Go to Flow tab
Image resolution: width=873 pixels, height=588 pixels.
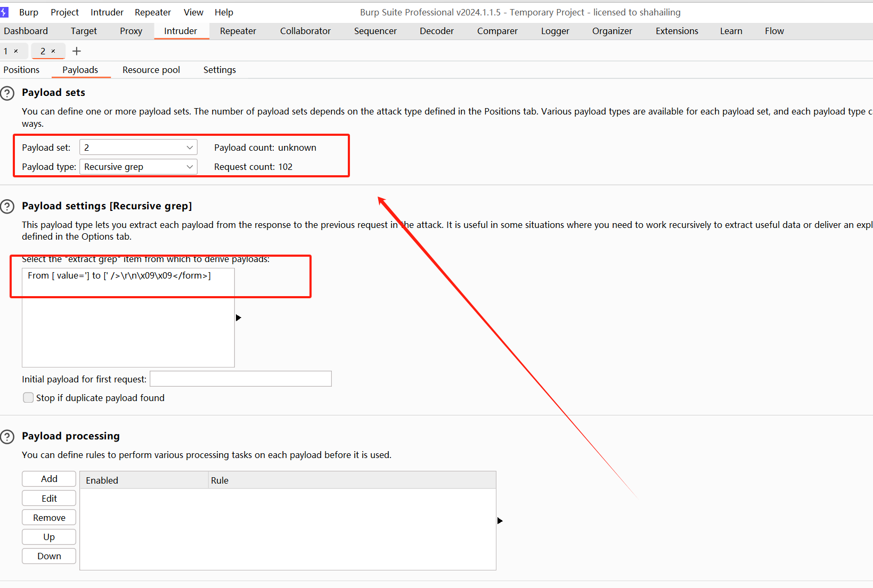tap(774, 31)
